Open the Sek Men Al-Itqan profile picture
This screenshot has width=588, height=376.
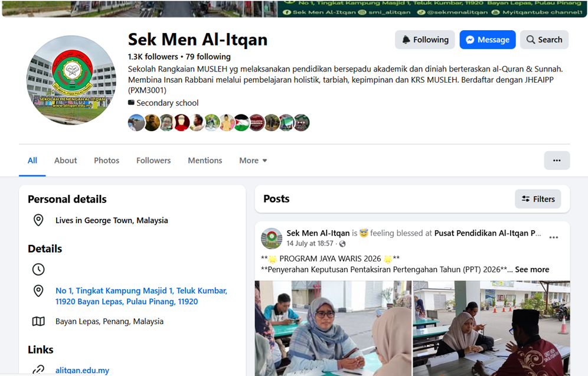tap(71, 80)
